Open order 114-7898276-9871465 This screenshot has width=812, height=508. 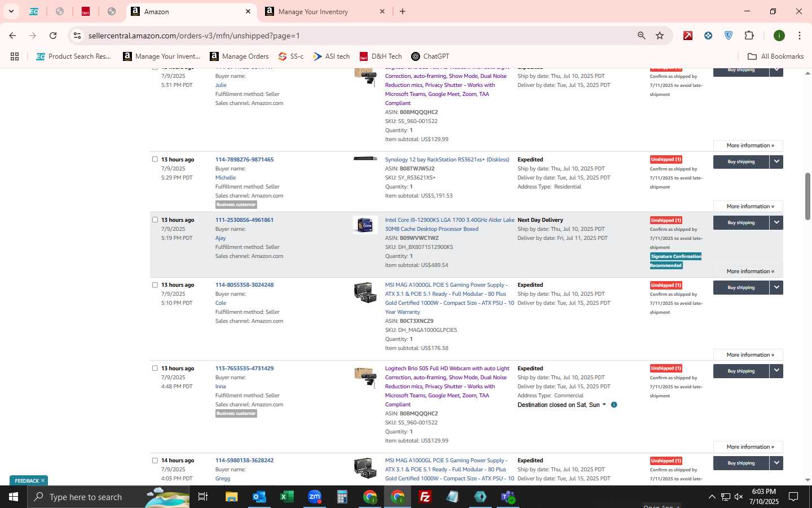pyautogui.click(x=244, y=160)
